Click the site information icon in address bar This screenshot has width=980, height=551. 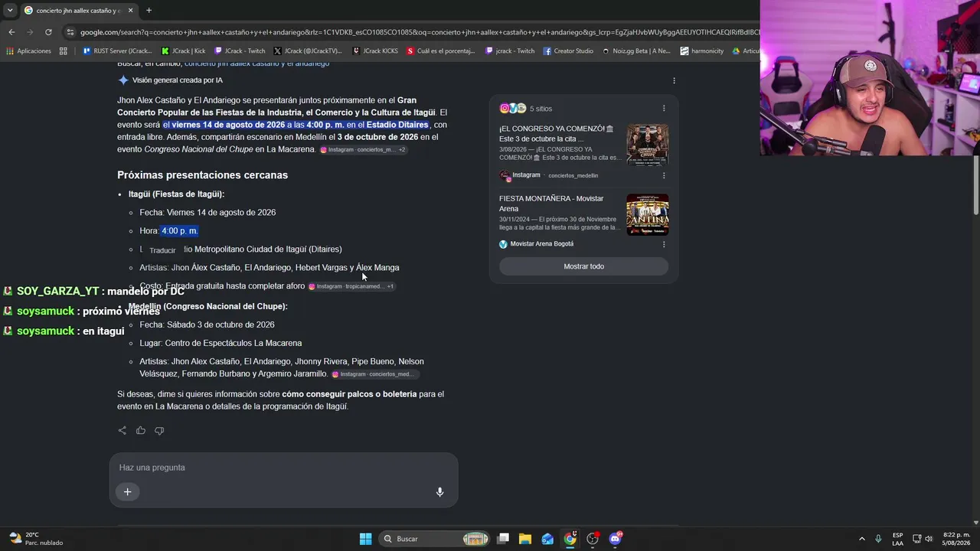pos(70,32)
